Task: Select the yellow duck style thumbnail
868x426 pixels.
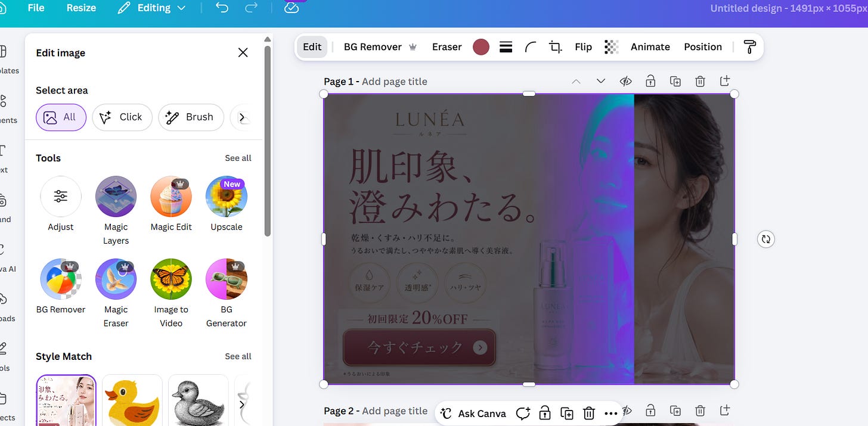Action: click(x=132, y=400)
